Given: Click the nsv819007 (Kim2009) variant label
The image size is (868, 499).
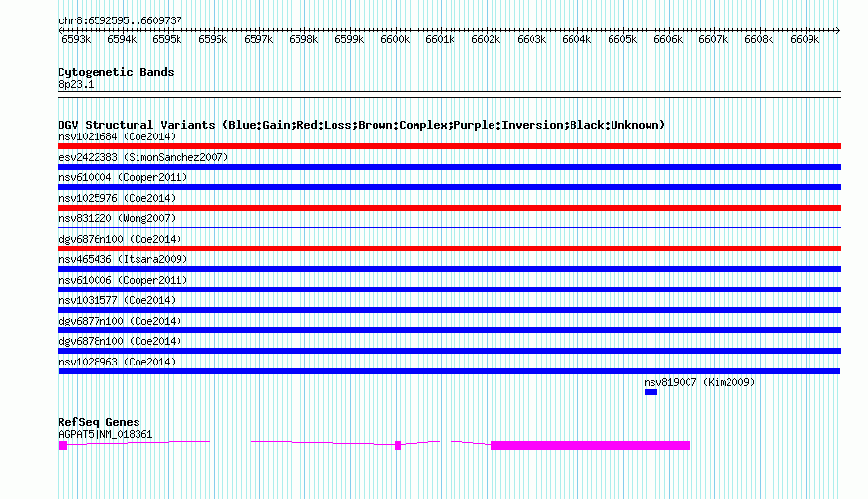Looking at the screenshot, I should (699, 382).
